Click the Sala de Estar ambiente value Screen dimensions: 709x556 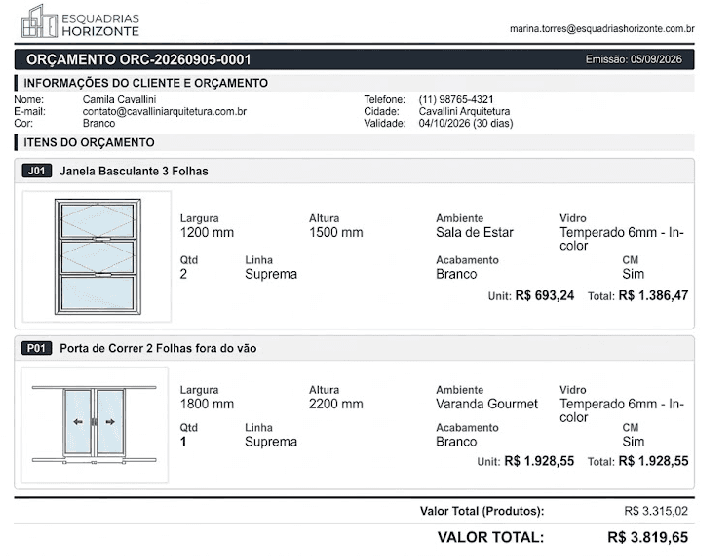[475, 232]
